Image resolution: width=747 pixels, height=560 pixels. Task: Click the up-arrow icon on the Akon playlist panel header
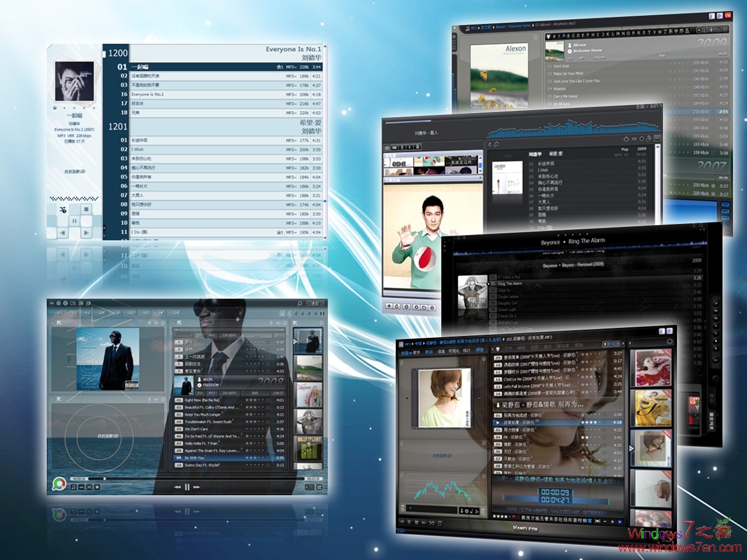271,323
